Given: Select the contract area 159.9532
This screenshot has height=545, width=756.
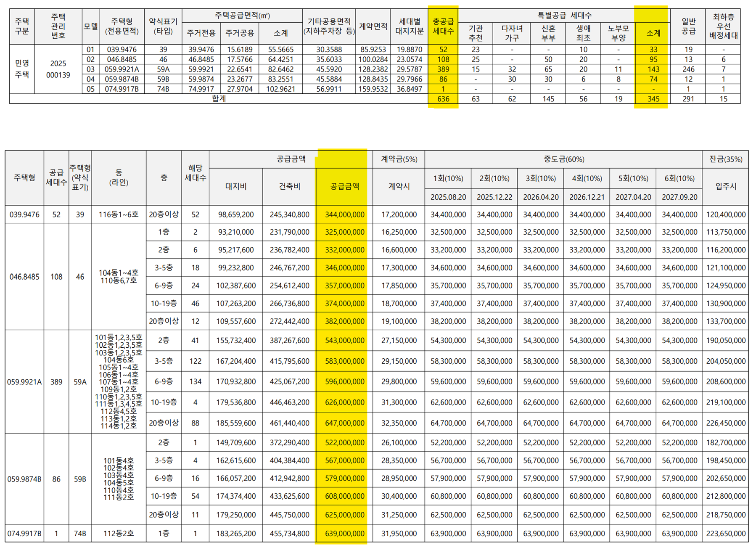Looking at the screenshot, I should pos(373,89).
